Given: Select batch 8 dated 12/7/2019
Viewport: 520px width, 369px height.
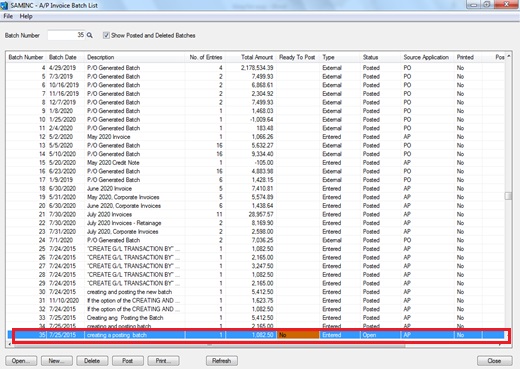Looking at the screenshot, I should 255,102.
